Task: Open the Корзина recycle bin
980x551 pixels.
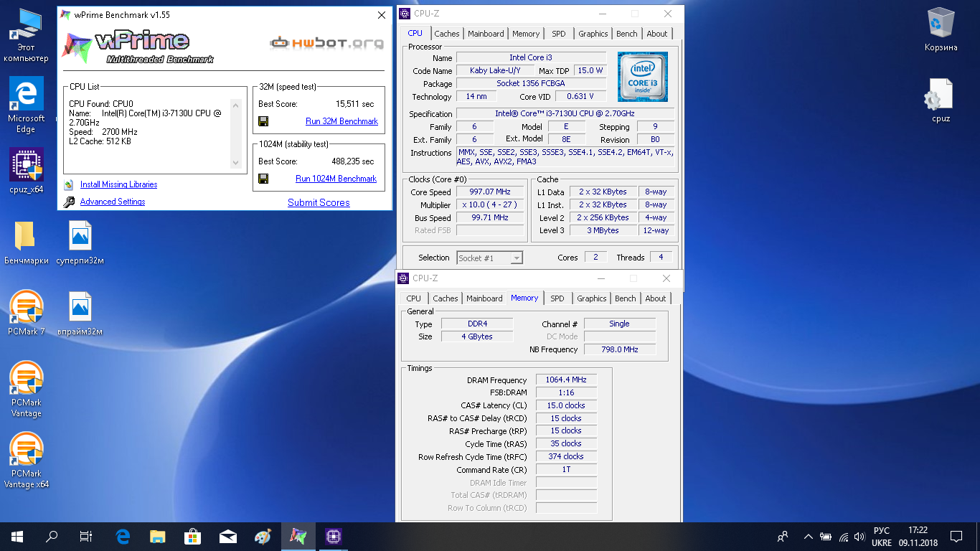Action: click(x=941, y=29)
